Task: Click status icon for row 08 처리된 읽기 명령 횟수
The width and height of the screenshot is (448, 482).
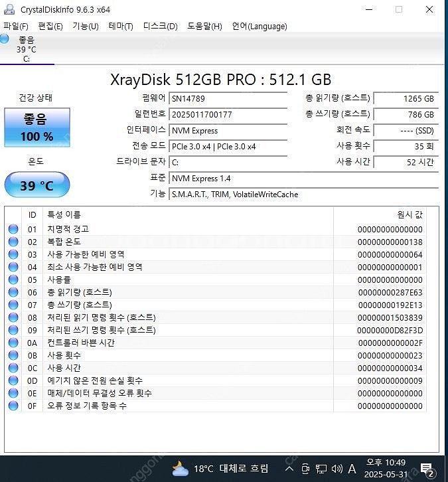Action: click(x=13, y=317)
